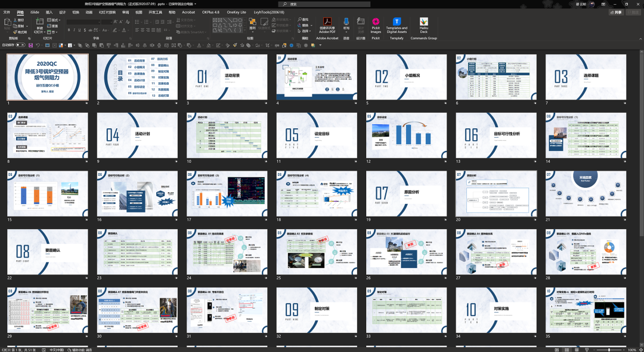Click the Share button
This screenshot has width=644, height=352.
tap(617, 13)
